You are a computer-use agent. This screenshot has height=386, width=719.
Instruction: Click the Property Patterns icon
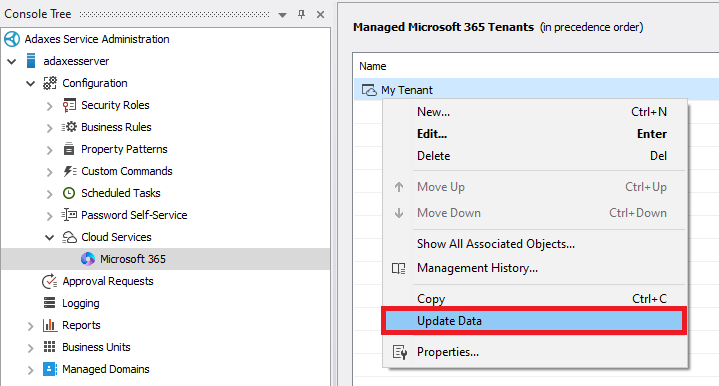(x=69, y=149)
